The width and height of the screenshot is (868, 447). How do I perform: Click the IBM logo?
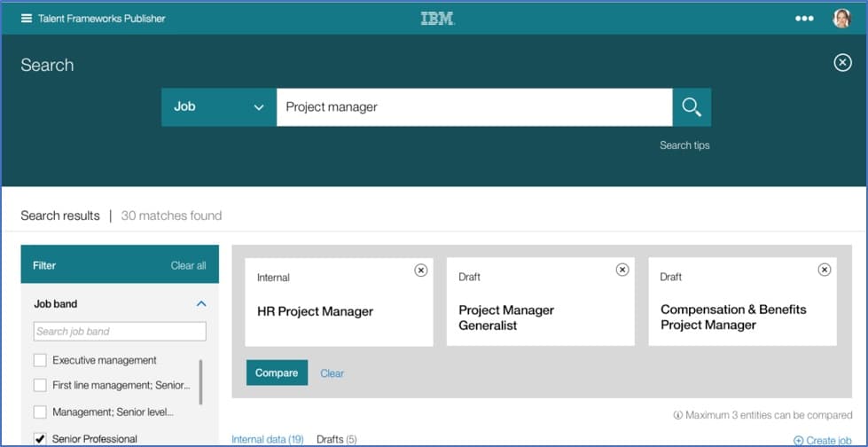437,19
